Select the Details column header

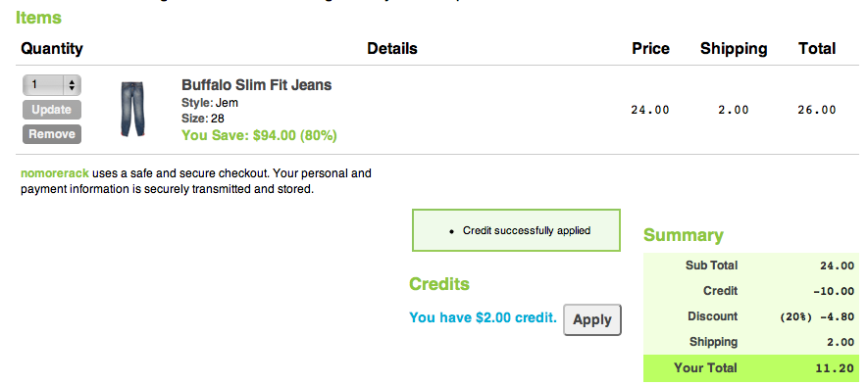click(392, 49)
